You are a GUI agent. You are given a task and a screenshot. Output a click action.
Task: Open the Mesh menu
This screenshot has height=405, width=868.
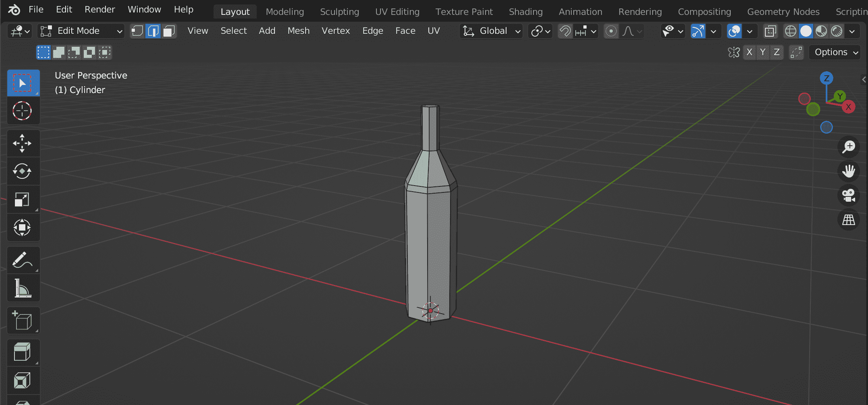click(298, 31)
